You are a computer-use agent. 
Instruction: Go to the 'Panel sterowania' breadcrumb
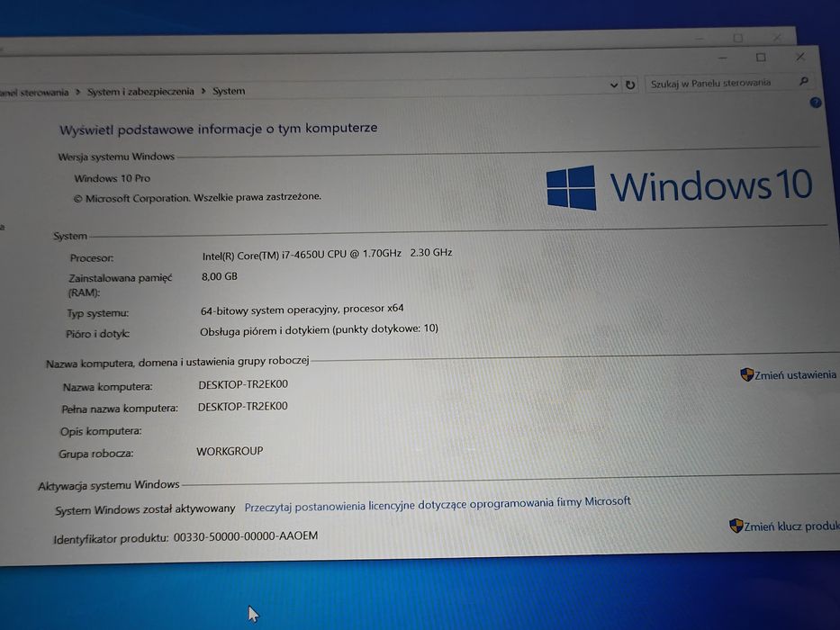[x=34, y=93]
